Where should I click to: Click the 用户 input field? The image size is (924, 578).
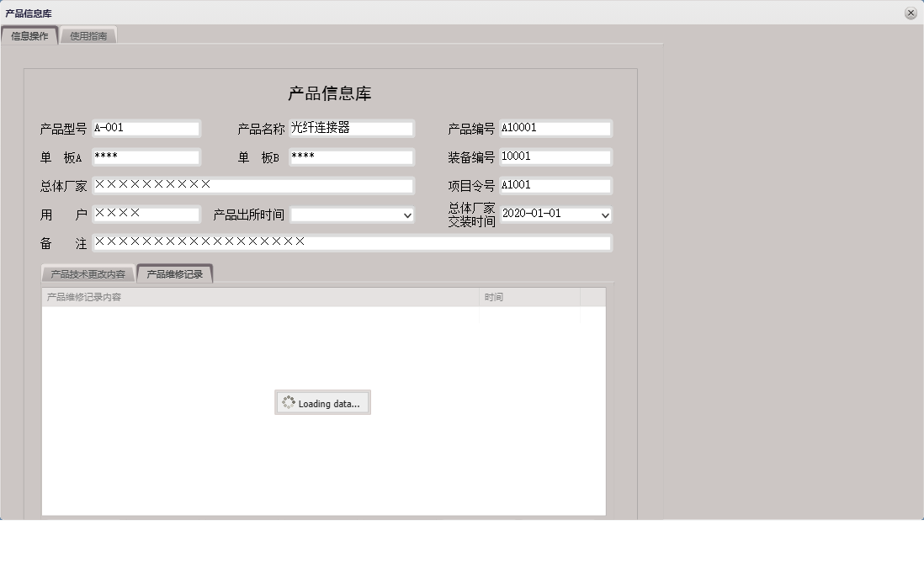point(147,215)
